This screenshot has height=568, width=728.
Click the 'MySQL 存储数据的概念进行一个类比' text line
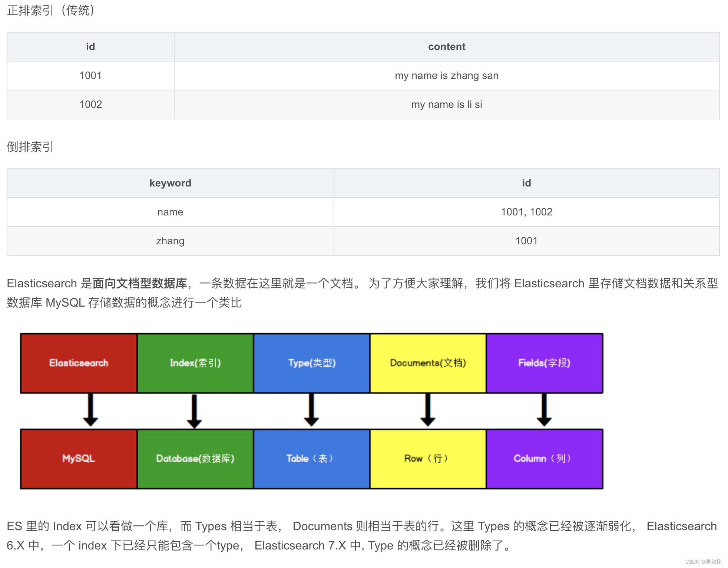(143, 303)
